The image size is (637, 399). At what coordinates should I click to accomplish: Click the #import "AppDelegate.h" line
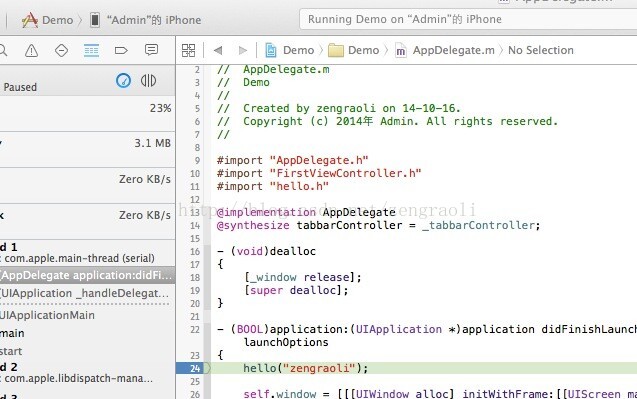coord(292,160)
